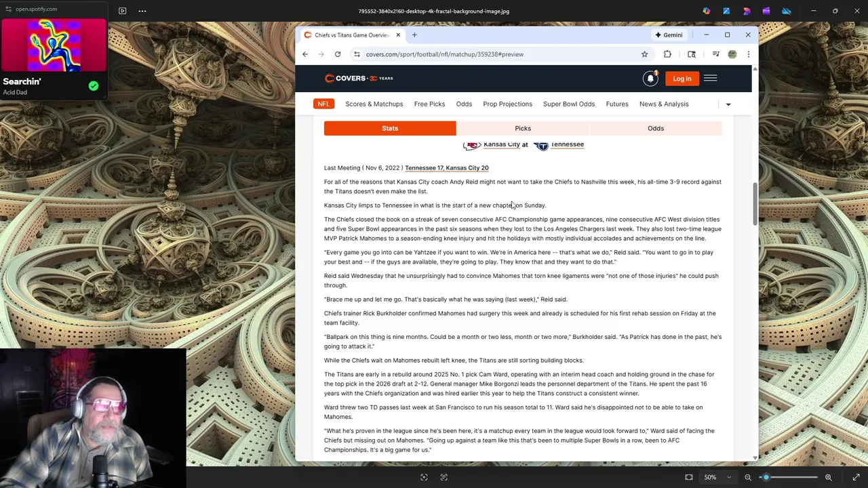Click the slideshow icon in Photos toolbar

pos(122,11)
